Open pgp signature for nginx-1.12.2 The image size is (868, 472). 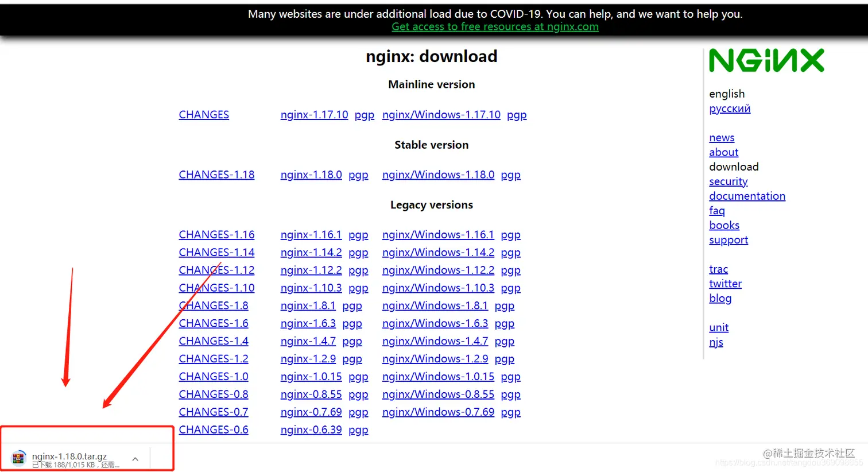coord(358,271)
